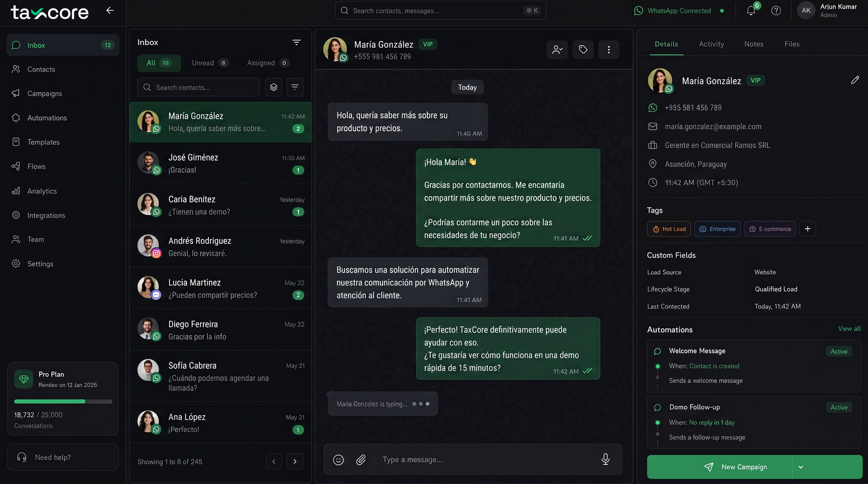Open Ana López conversation
This screenshot has height=484, width=868.
(221, 423)
